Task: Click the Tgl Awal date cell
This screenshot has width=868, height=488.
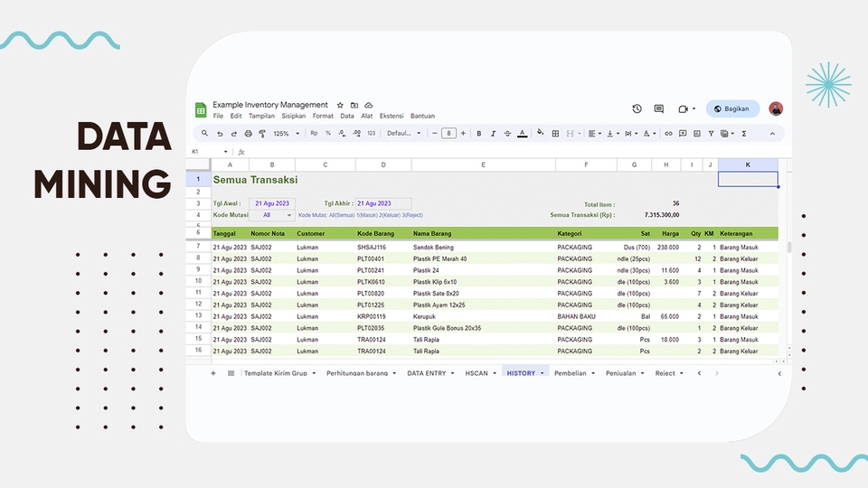Action: [x=272, y=203]
